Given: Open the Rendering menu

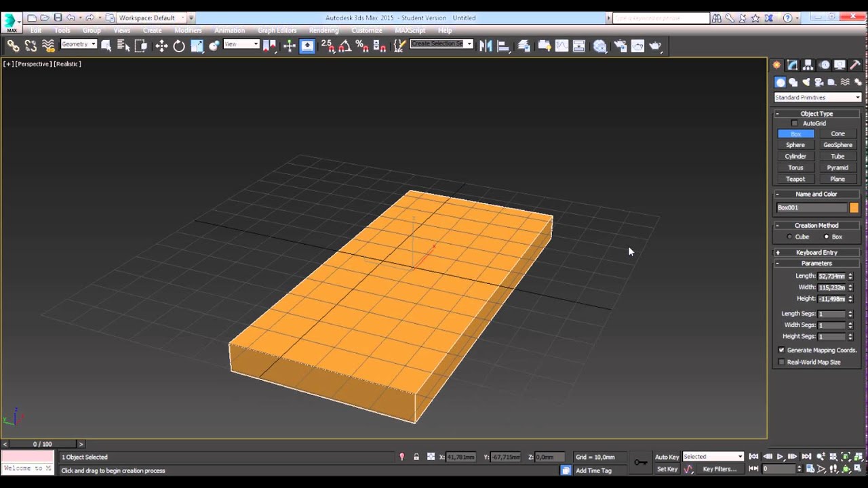Looking at the screenshot, I should [324, 30].
